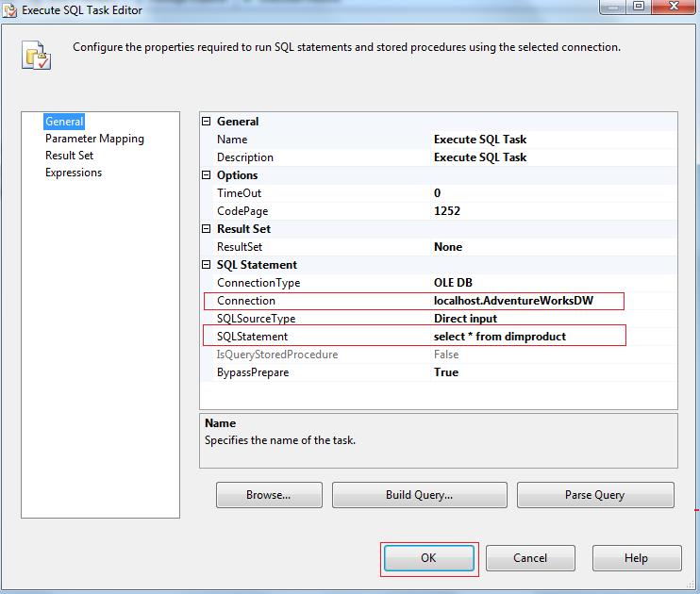Collapse the SQL Statement property category
700x594 pixels.
pos(208,265)
